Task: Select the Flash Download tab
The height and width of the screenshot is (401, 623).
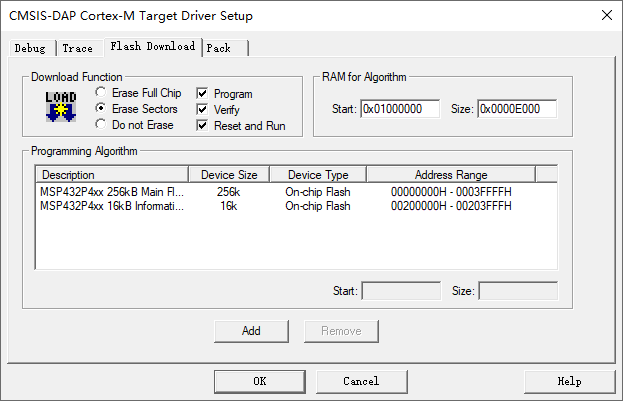Action: point(153,47)
